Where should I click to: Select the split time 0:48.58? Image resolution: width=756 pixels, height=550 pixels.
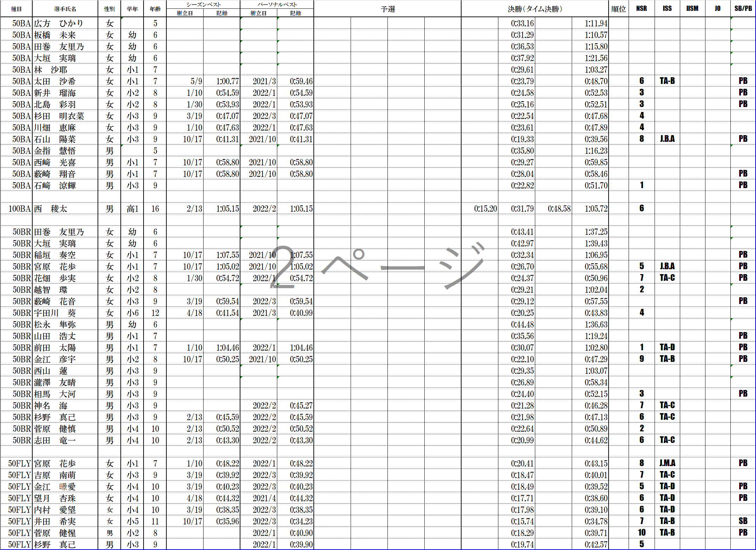pyautogui.click(x=553, y=208)
